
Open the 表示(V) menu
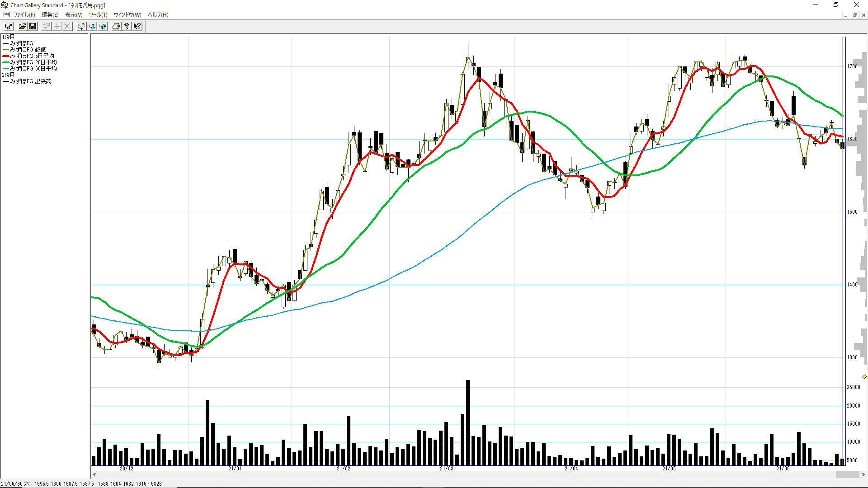click(x=74, y=15)
